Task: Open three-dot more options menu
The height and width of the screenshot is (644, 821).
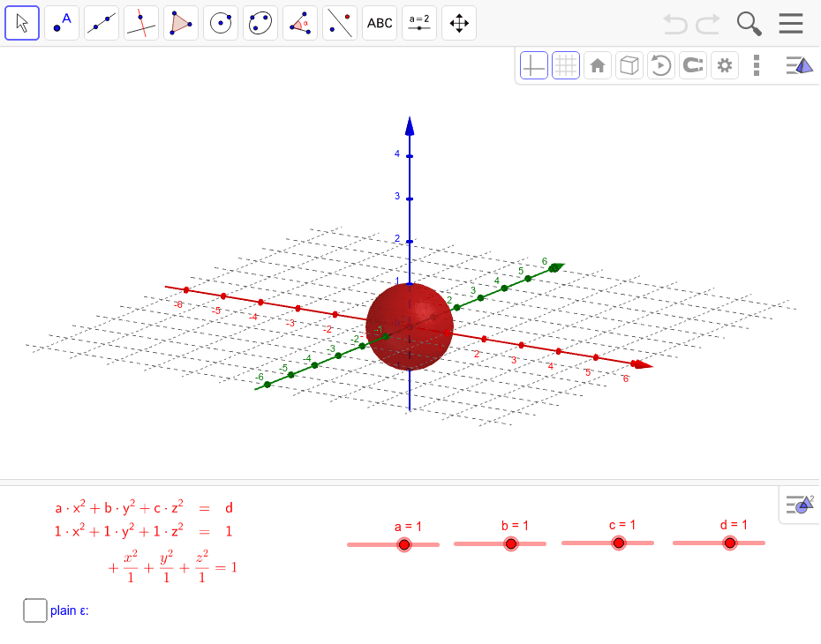Action: 756,65
